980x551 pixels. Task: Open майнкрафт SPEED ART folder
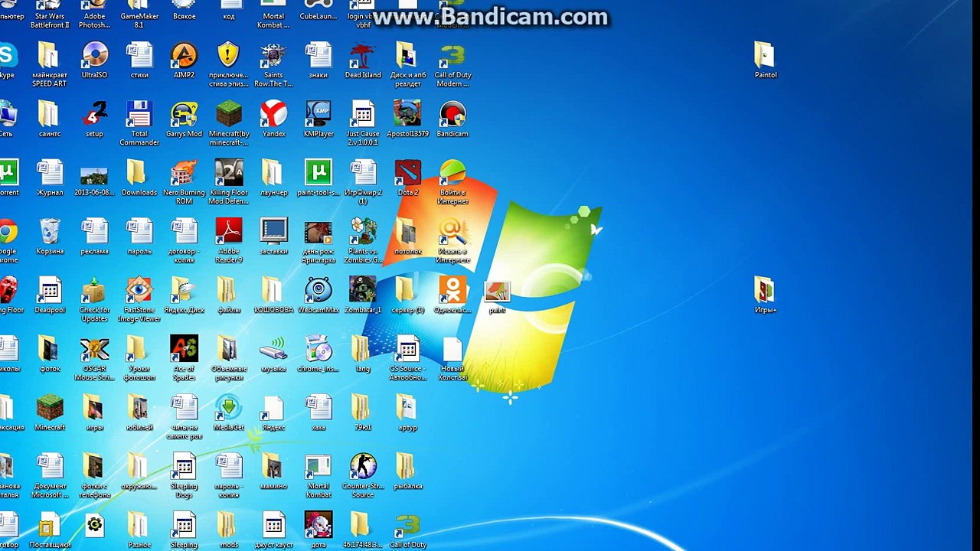pyautogui.click(x=50, y=64)
